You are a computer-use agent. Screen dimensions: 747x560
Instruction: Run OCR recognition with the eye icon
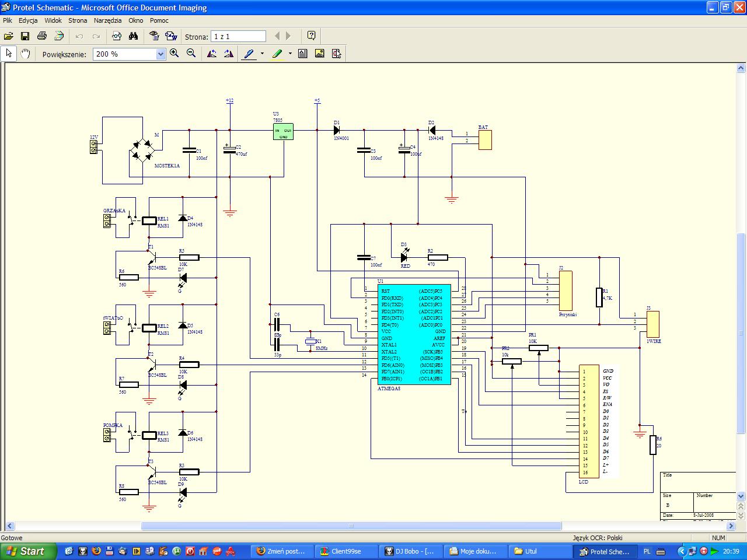pyautogui.click(x=154, y=36)
